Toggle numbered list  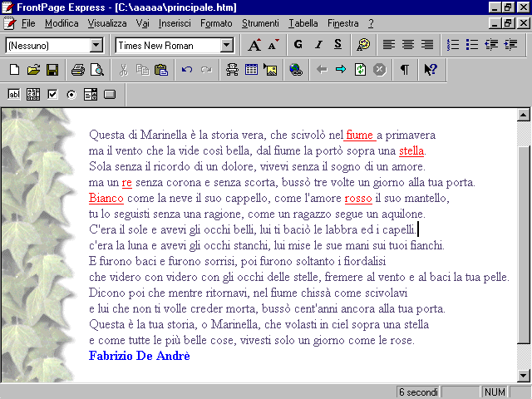pos(453,45)
